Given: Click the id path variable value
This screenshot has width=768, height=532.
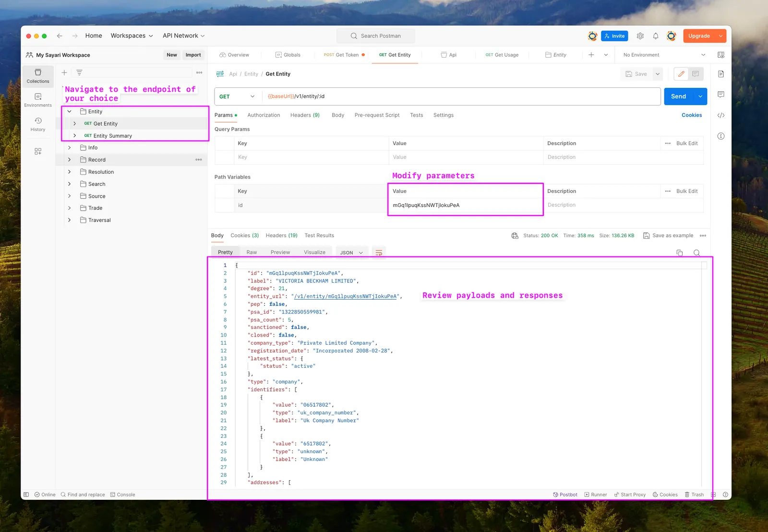Looking at the screenshot, I should (x=465, y=205).
